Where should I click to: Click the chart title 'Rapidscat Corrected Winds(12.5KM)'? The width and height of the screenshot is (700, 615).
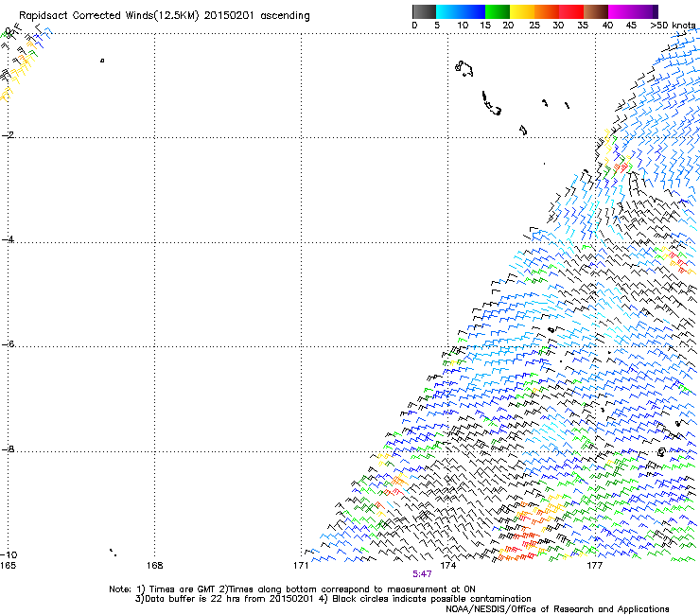click(x=109, y=16)
